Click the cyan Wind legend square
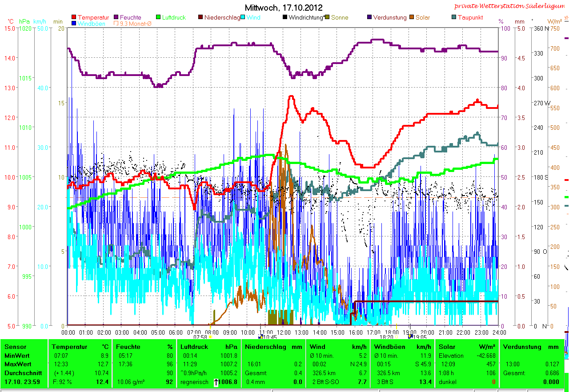 pyautogui.click(x=244, y=18)
